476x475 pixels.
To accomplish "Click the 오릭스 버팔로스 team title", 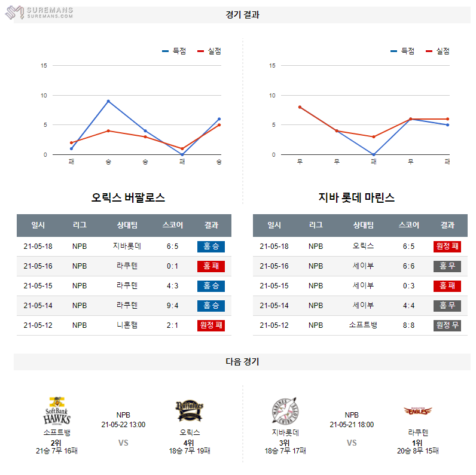I will (128, 197).
